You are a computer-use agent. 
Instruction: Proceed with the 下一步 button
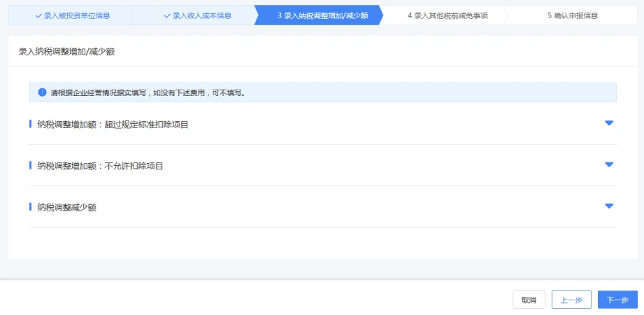click(x=617, y=300)
